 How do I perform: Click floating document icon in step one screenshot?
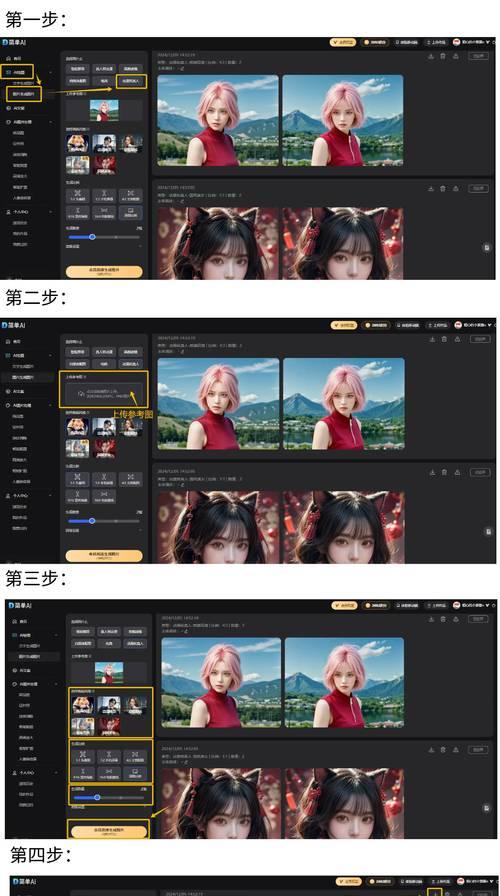pyautogui.click(x=486, y=247)
